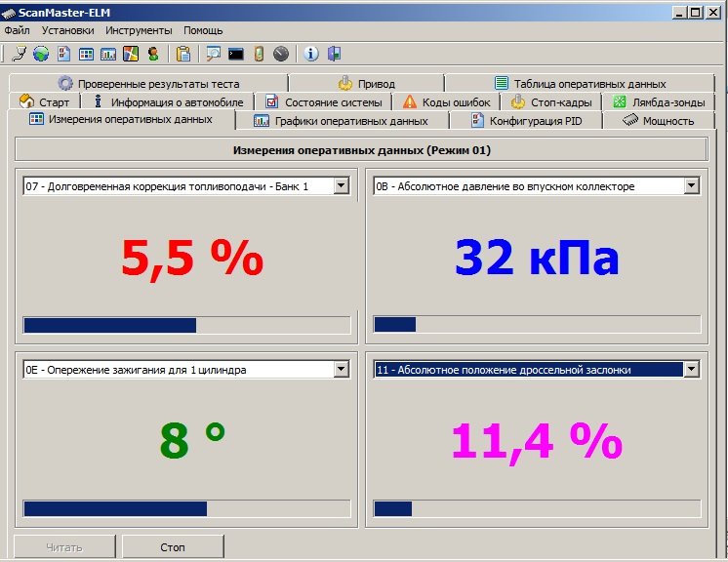Switch to the Коды ошибок tab

tap(447, 101)
